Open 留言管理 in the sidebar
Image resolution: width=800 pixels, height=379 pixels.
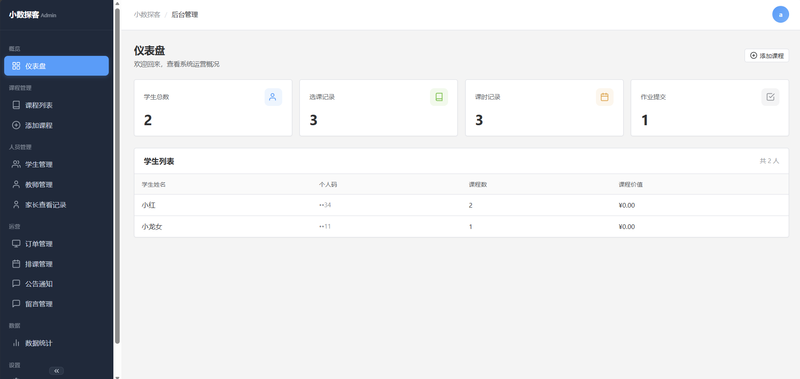(56, 304)
